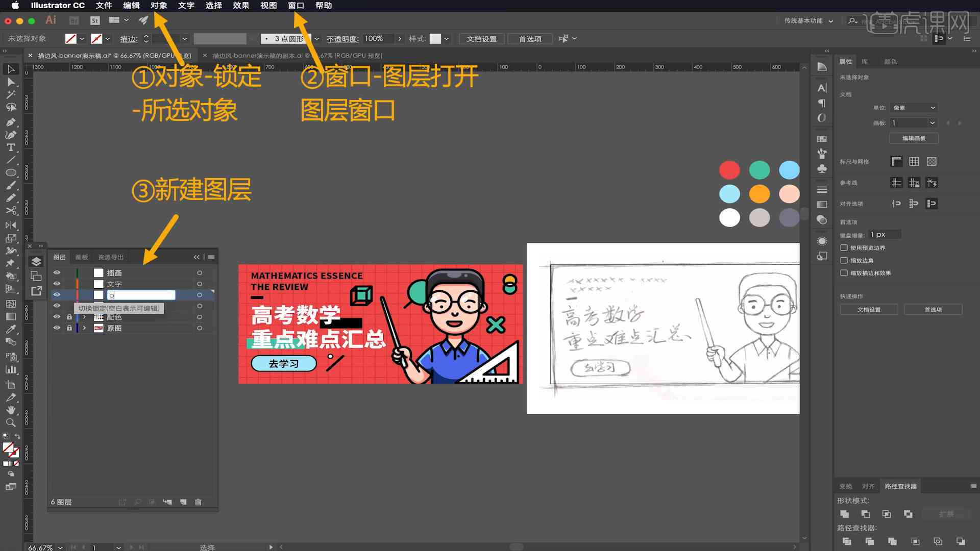Select the red color swatch
Viewport: 980px width, 551px height.
[729, 169]
